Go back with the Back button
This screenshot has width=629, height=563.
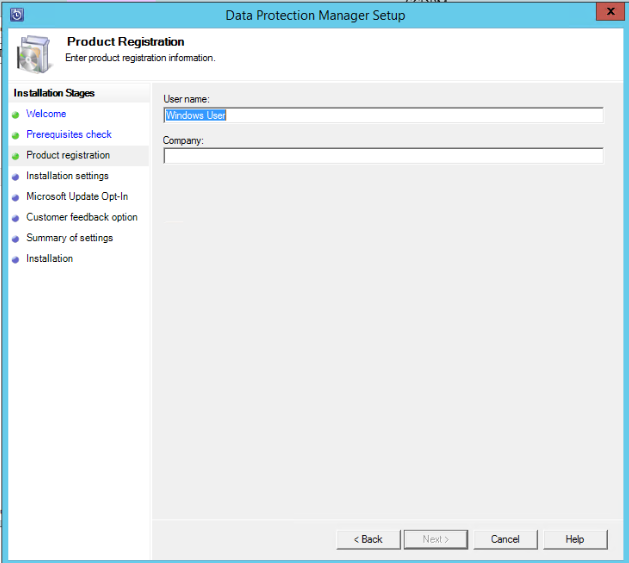368,539
